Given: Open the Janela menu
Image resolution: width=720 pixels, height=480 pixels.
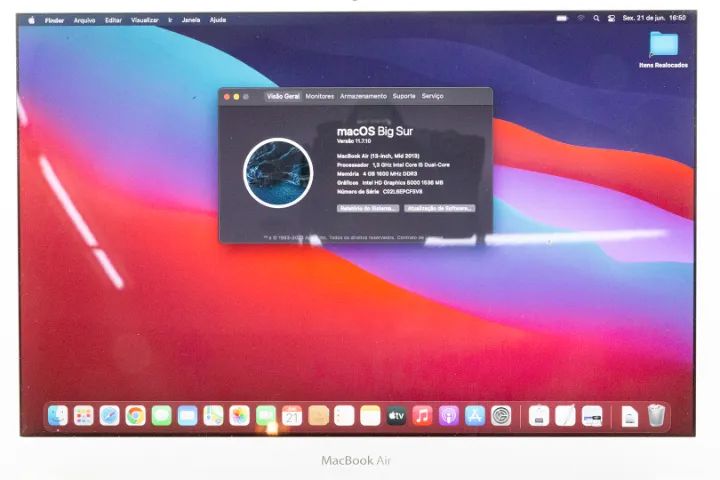Looking at the screenshot, I should [x=191, y=20].
